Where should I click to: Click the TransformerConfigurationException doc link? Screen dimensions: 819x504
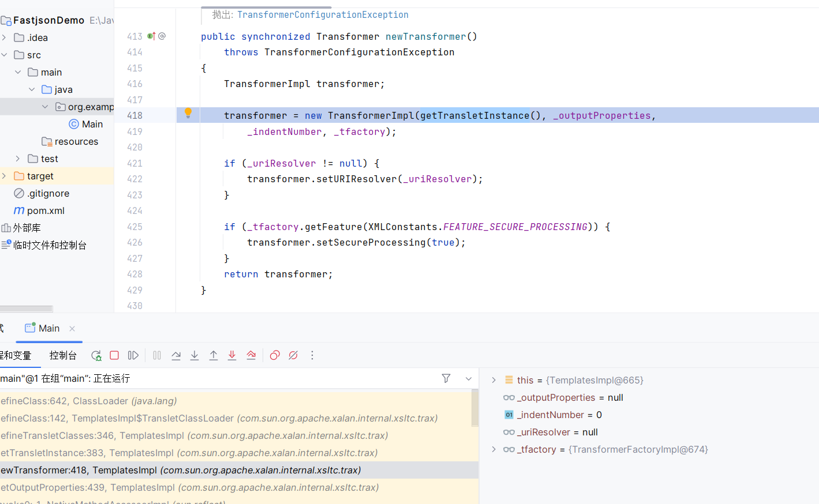point(323,14)
